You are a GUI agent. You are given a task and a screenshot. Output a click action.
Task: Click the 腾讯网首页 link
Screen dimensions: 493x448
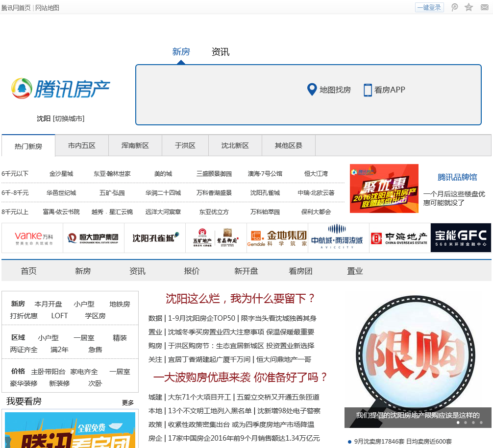(16, 8)
